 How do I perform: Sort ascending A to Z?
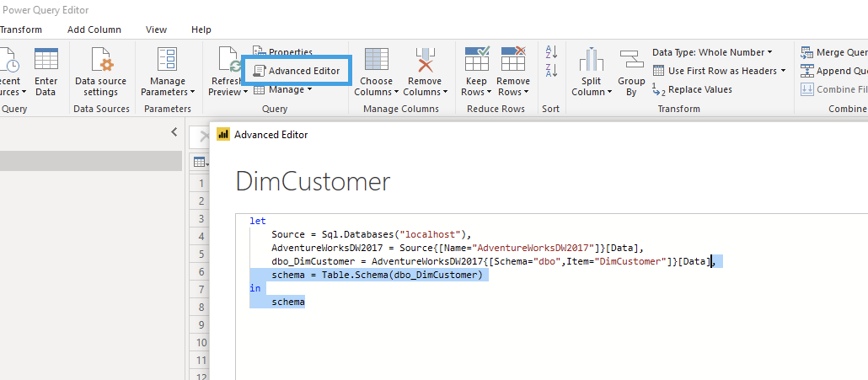click(x=551, y=52)
